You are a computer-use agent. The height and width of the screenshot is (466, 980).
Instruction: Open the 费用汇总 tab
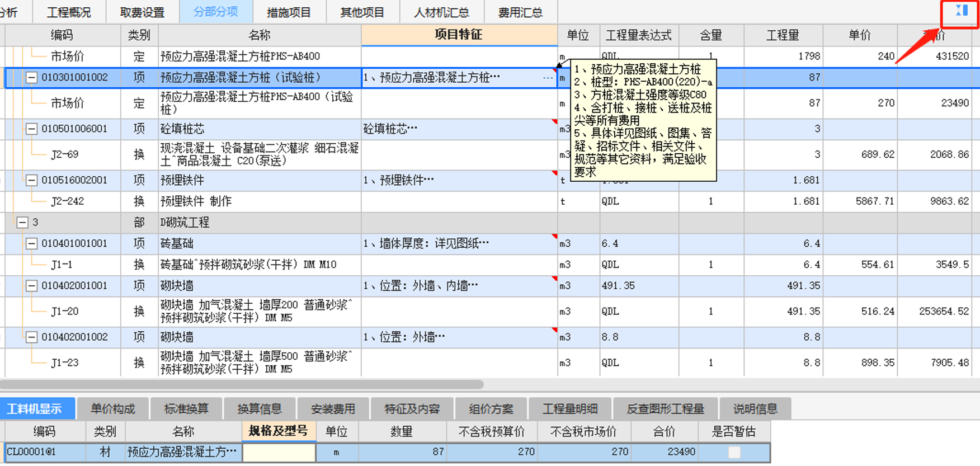520,12
